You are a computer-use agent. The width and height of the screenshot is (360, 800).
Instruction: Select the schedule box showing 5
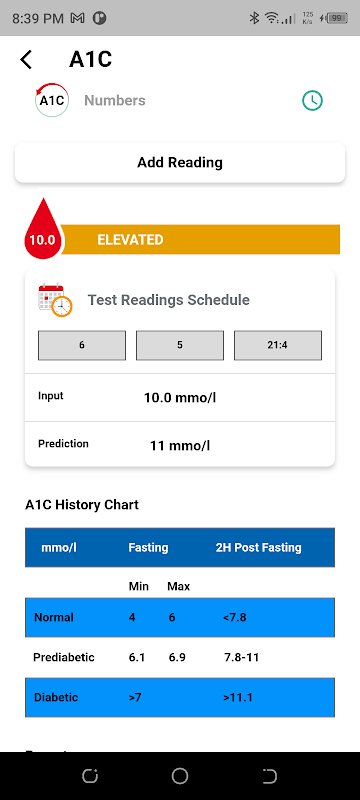tap(179, 345)
